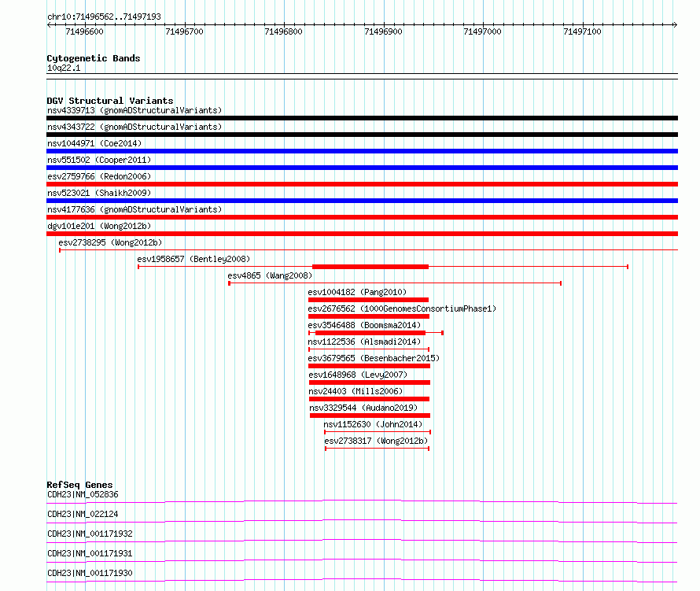Image resolution: width=700 pixels, height=591 pixels.
Task: Click the blue bar under nsv1044971
Action: (362, 151)
